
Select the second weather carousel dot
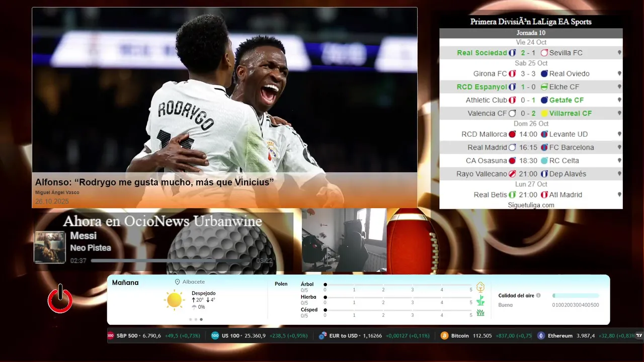pos(196,319)
